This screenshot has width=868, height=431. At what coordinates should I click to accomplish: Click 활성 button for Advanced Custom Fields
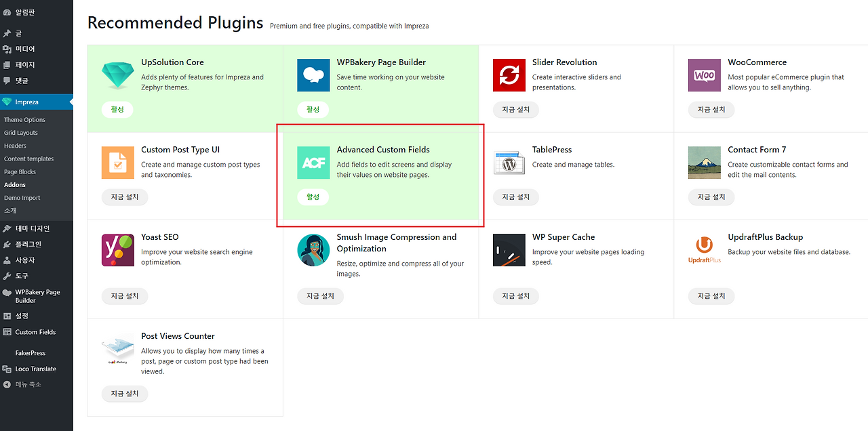pyautogui.click(x=313, y=197)
